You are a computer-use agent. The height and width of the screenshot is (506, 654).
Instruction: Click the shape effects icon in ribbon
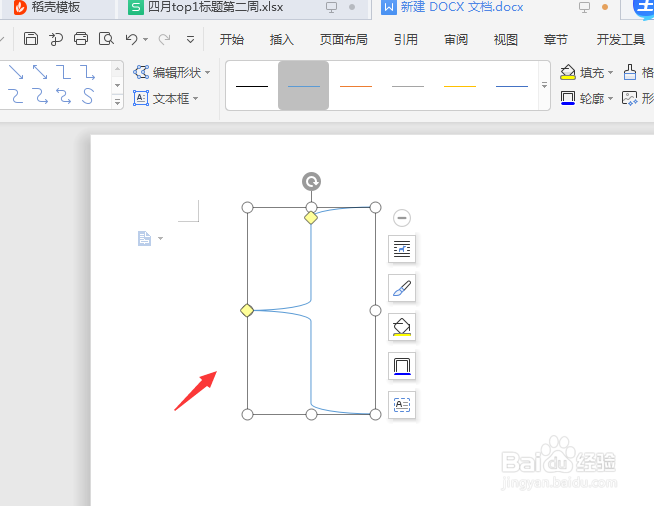coord(629,98)
